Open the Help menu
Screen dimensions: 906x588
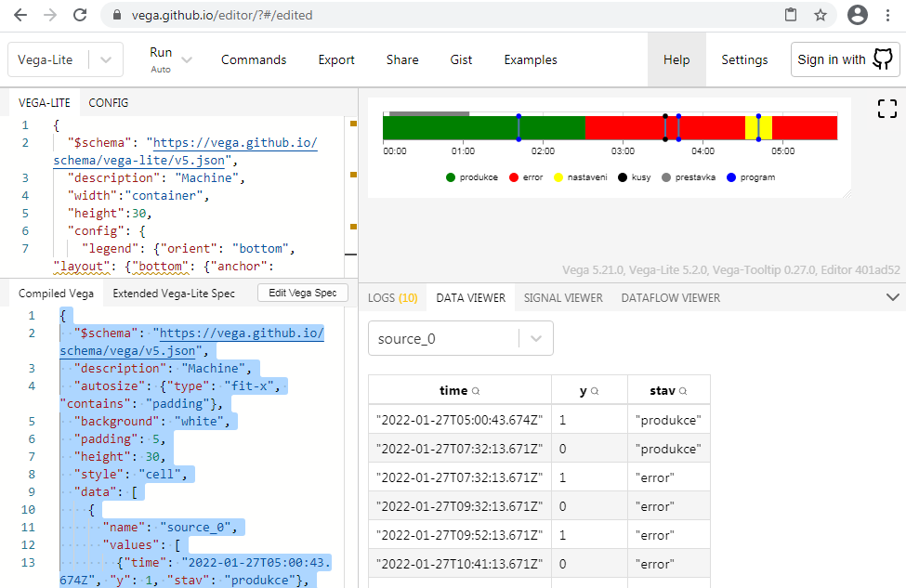click(x=676, y=59)
